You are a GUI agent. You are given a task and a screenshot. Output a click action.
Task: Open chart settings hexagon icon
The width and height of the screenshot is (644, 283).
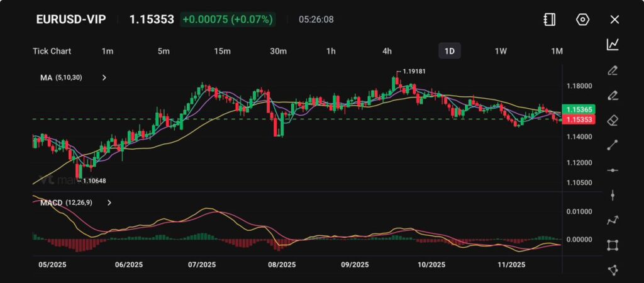(x=582, y=19)
